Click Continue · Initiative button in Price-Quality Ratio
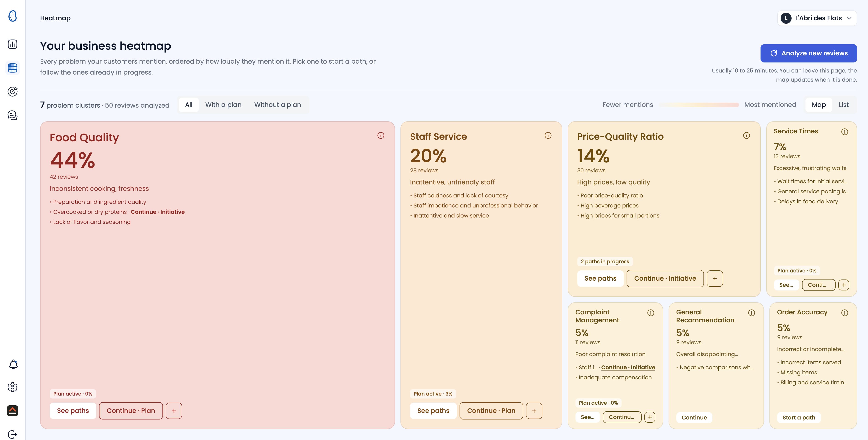Screen dimensions: 868x440 click(x=665, y=278)
